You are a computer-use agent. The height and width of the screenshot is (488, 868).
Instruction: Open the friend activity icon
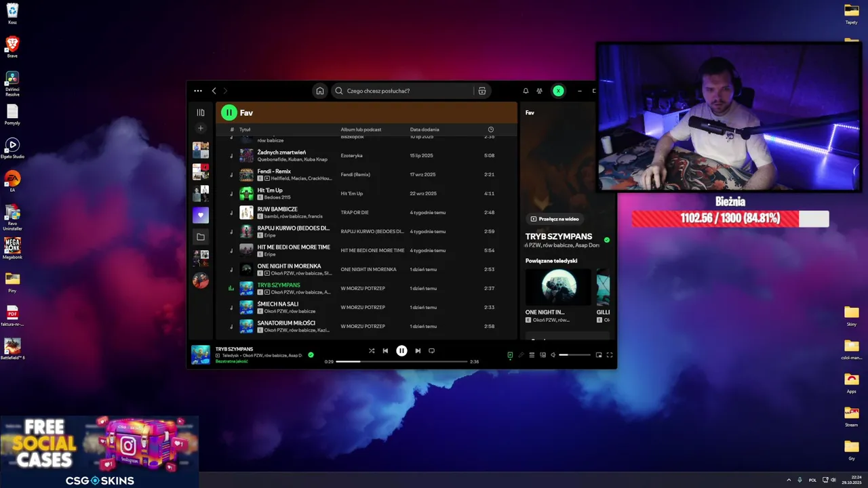[539, 91]
